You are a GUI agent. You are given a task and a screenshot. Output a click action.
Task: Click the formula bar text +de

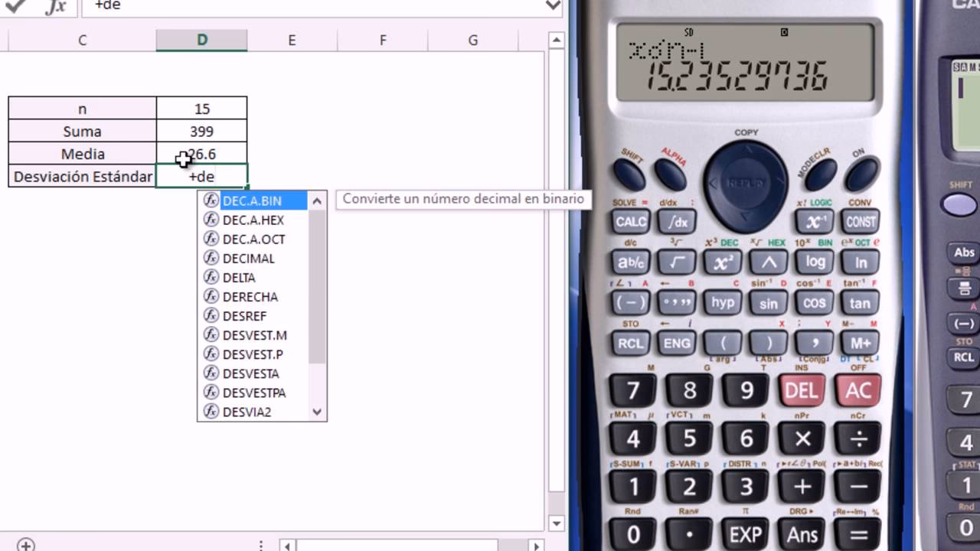[x=108, y=5]
